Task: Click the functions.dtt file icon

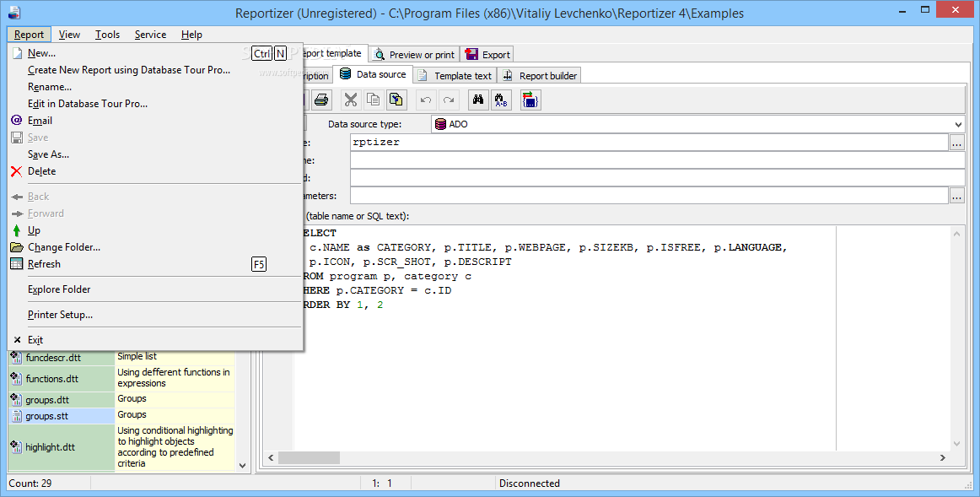Action: pyautogui.click(x=17, y=378)
